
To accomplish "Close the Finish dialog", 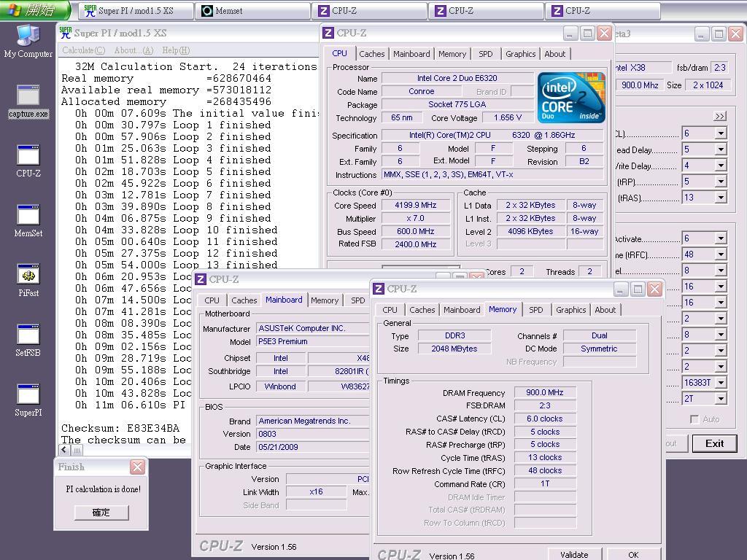I will click(x=137, y=467).
